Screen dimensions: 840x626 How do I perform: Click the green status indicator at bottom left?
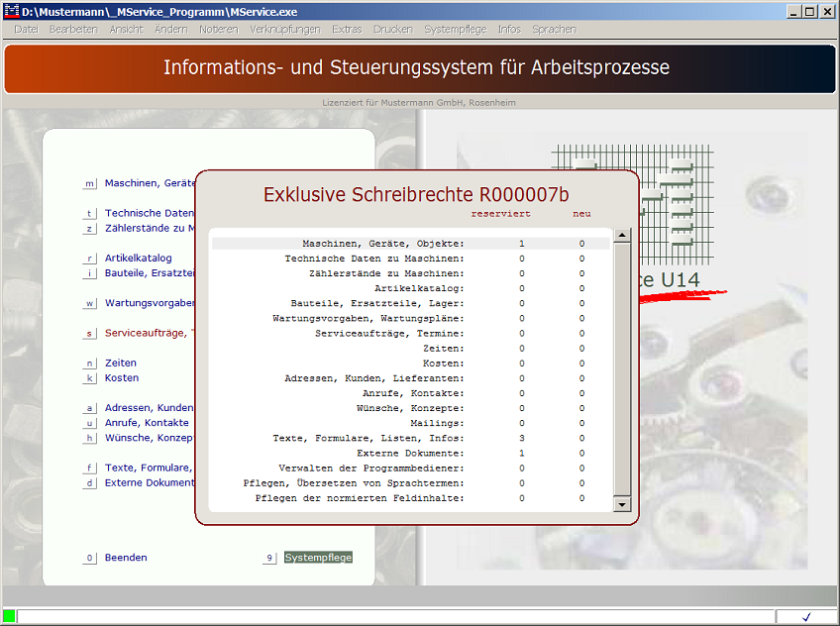click(x=10, y=616)
